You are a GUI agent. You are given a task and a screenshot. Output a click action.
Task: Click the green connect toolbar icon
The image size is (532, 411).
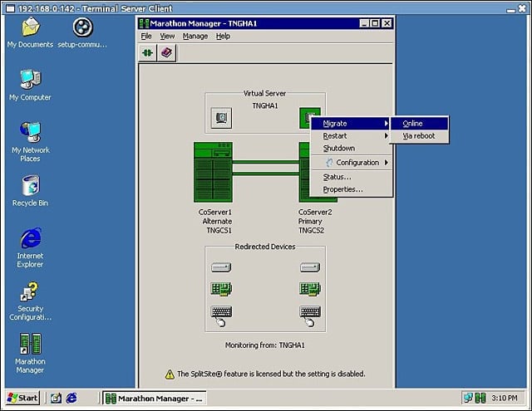point(148,53)
